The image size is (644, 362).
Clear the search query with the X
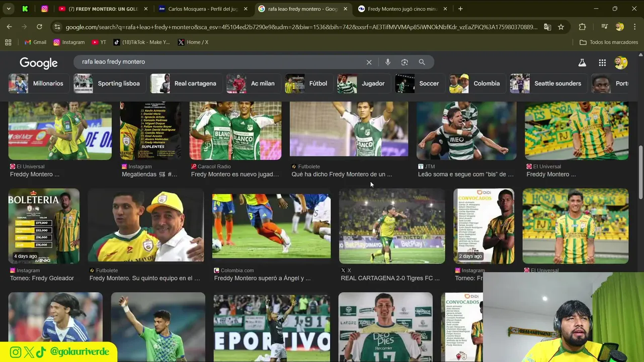[369, 62]
